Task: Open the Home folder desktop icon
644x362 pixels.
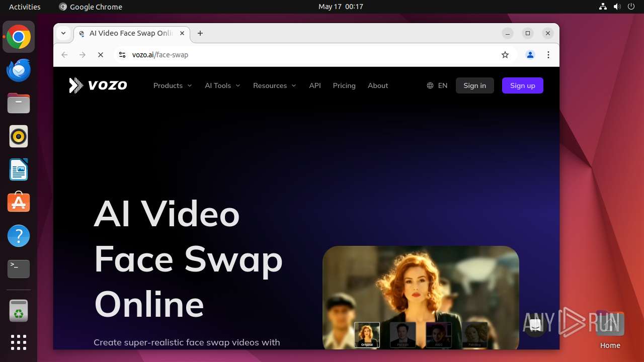Action: click(x=610, y=331)
